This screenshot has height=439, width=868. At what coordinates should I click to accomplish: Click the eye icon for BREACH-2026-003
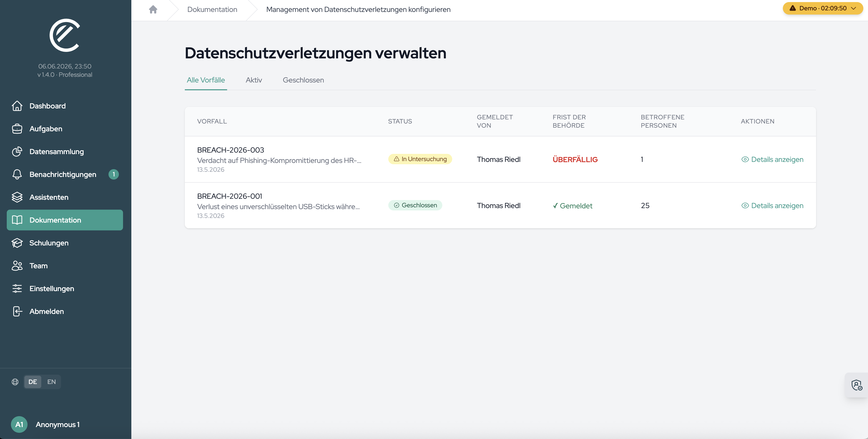745,159
